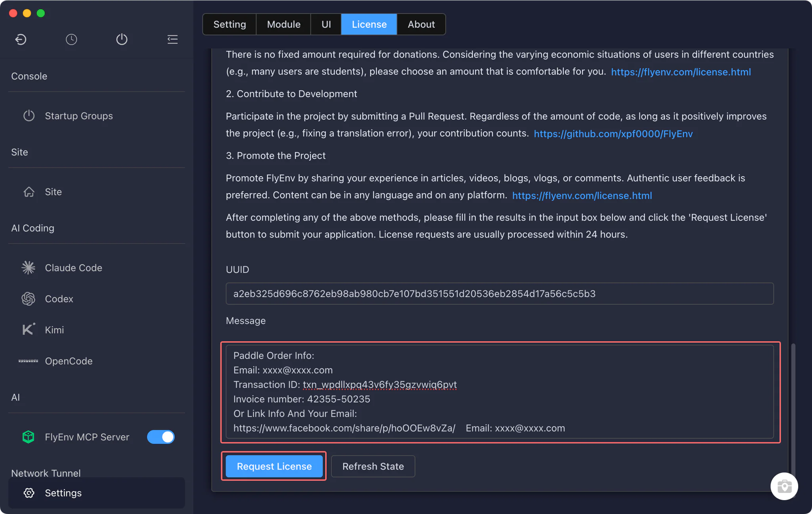This screenshot has height=514, width=812.
Task: Open the promote-project flyenv.com license link
Action: [x=582, y=196]
